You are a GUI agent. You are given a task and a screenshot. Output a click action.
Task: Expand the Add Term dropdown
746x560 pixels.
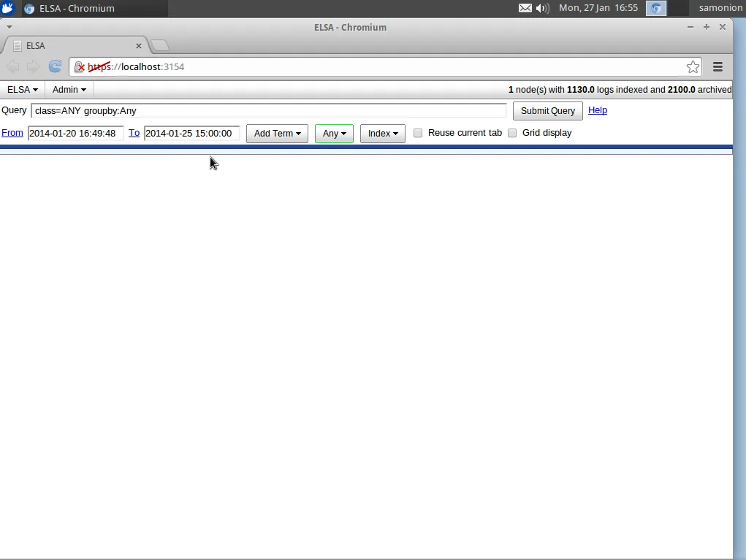277,134
